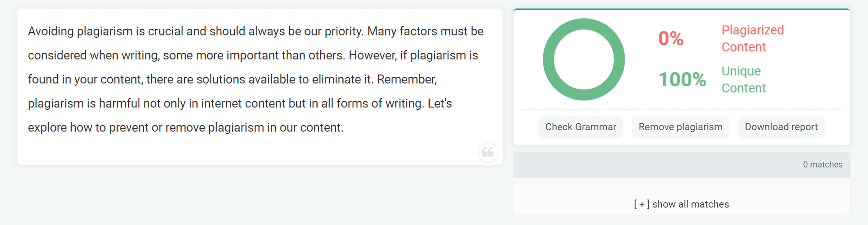
Task: Download report of the plagiarism check
Action: [781, 127]
